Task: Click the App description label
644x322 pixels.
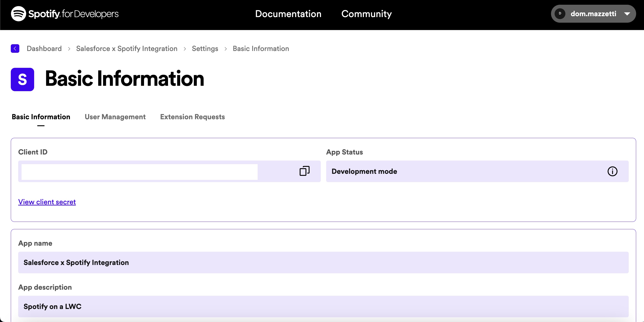Action: click(45, 287)
